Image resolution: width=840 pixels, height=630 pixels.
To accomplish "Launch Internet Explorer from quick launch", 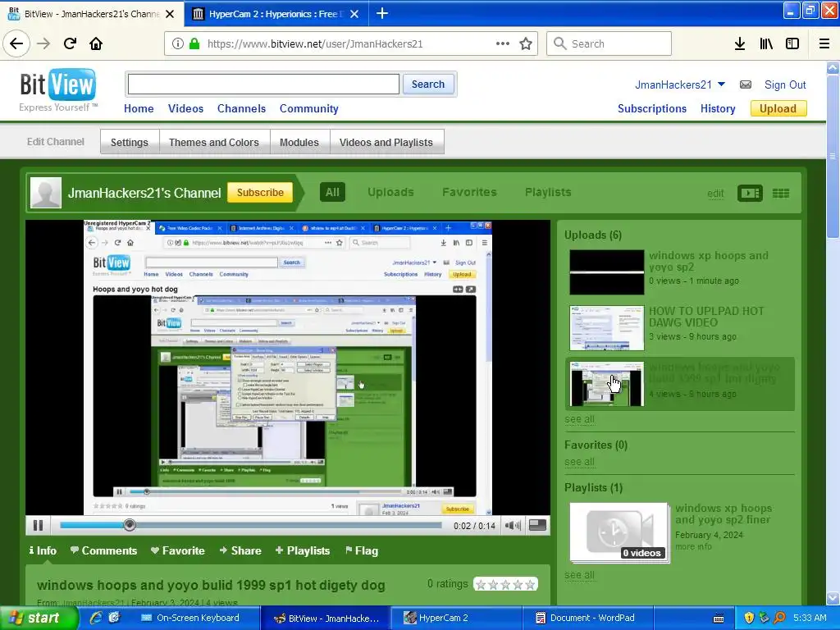I will [97, 618].
